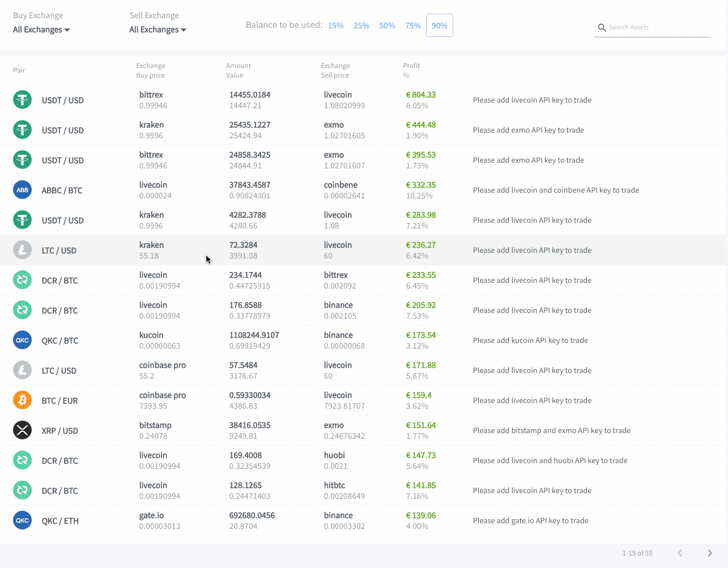Select the BTC / EUR pair label
This screenshot has height=568, width=728.
60,401
